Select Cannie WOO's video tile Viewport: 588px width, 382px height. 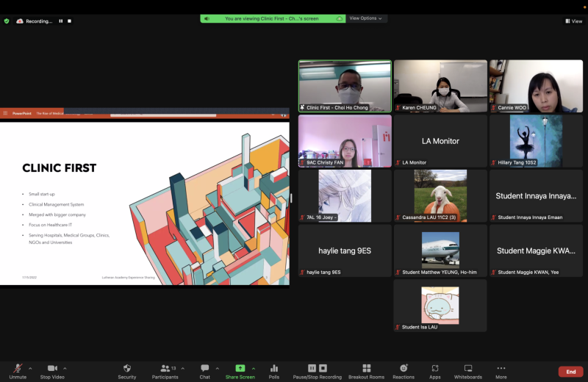click(x=537, y=86)
